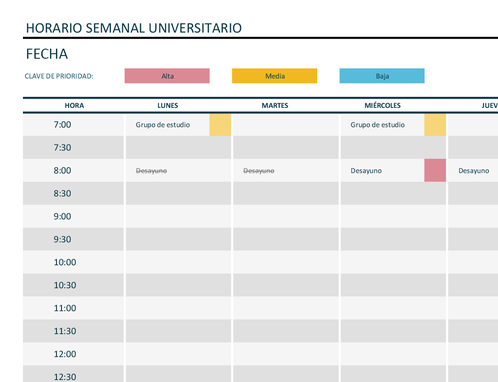Select struck-through Desayuno under LUNES
The width and height of the screenshot is (498, 382).
151,171
